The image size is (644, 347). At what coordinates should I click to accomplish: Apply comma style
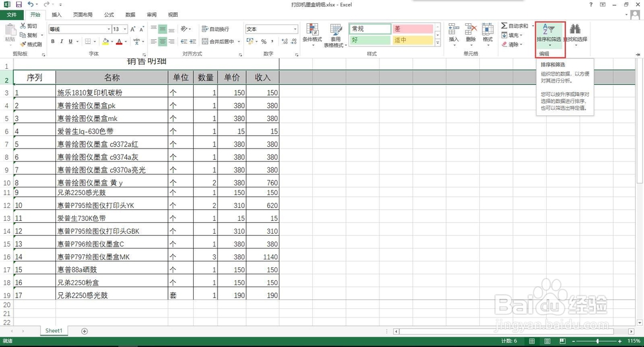tap(272, 41)
